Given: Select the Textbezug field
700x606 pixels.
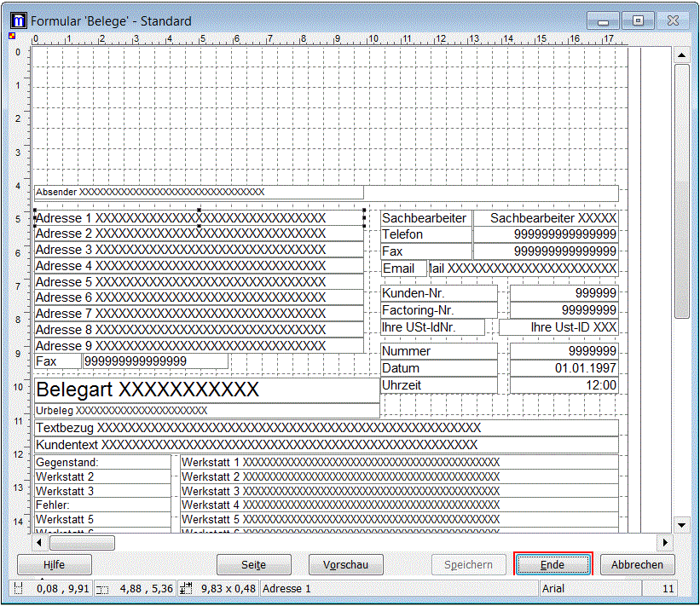Looking at the screenshot, I should (327, 428).
